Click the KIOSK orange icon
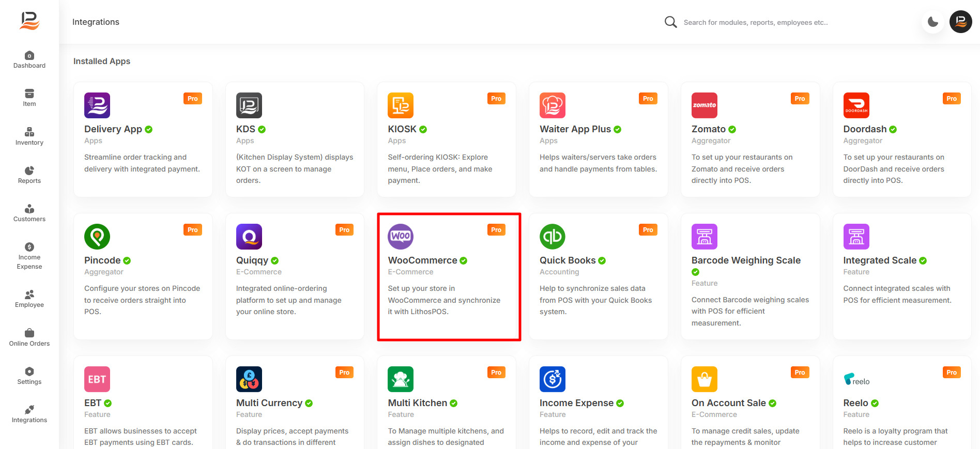 click(x=401, y=105)
